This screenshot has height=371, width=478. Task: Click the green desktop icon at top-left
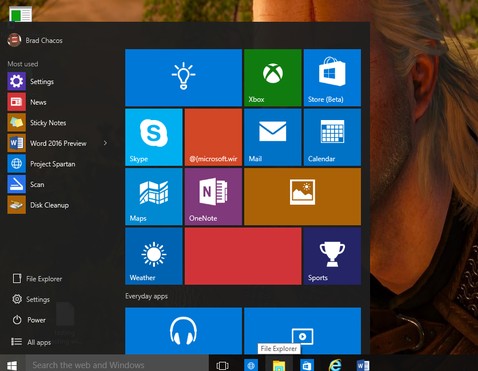(21, 14)
